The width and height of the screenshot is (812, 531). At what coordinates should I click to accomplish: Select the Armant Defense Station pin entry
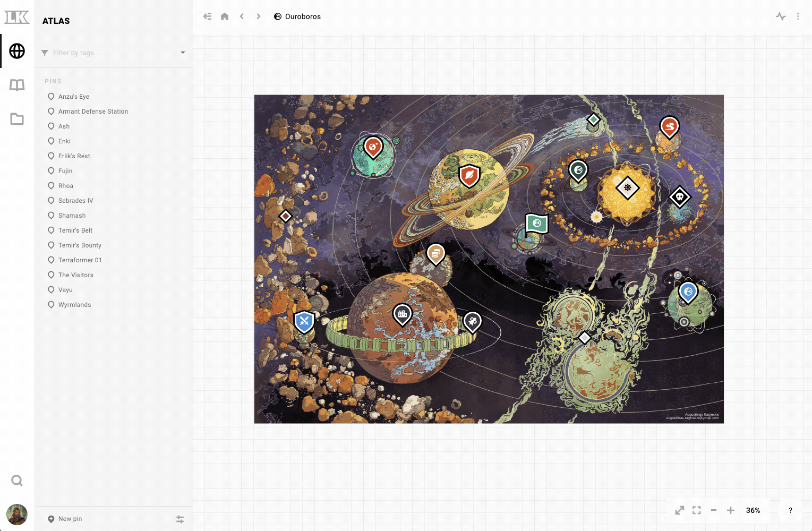[x=113, y=112]
